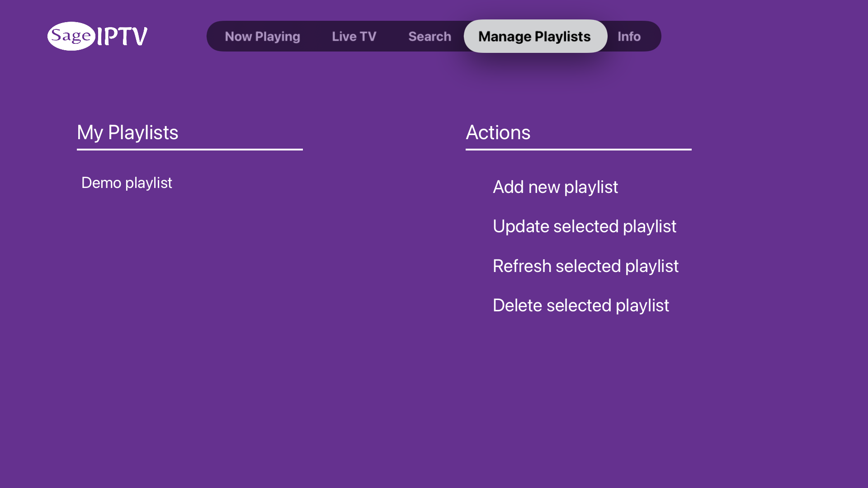Open the Manage Playlists section
The image size is (868, 488).
click(x=534, y=36)
